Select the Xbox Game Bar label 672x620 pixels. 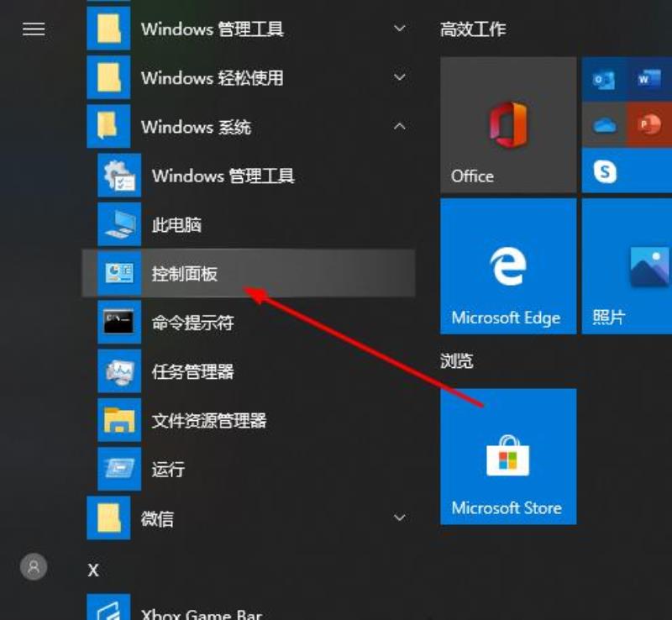(202, 614)
